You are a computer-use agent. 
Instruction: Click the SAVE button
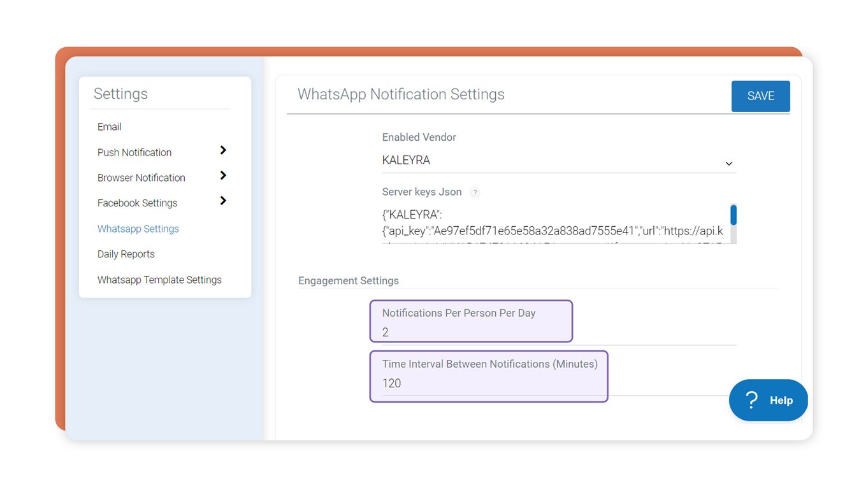click(x=760, y=96)
